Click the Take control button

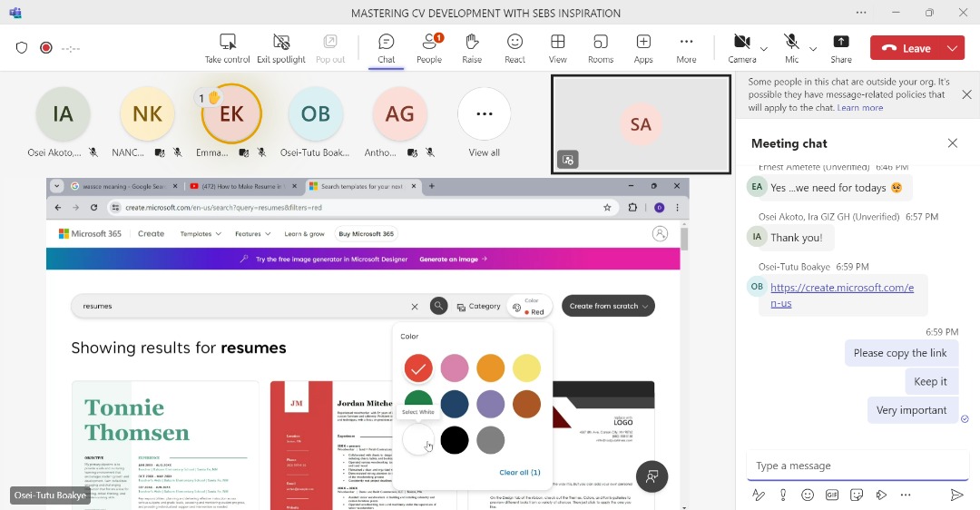point(227,48)
